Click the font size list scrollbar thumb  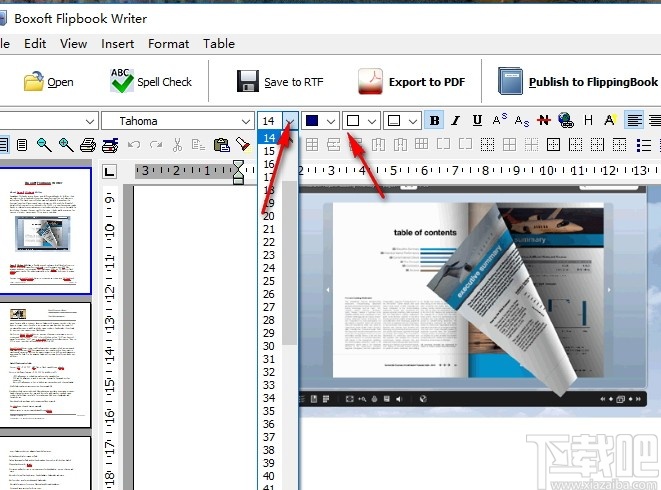point(289,262)
